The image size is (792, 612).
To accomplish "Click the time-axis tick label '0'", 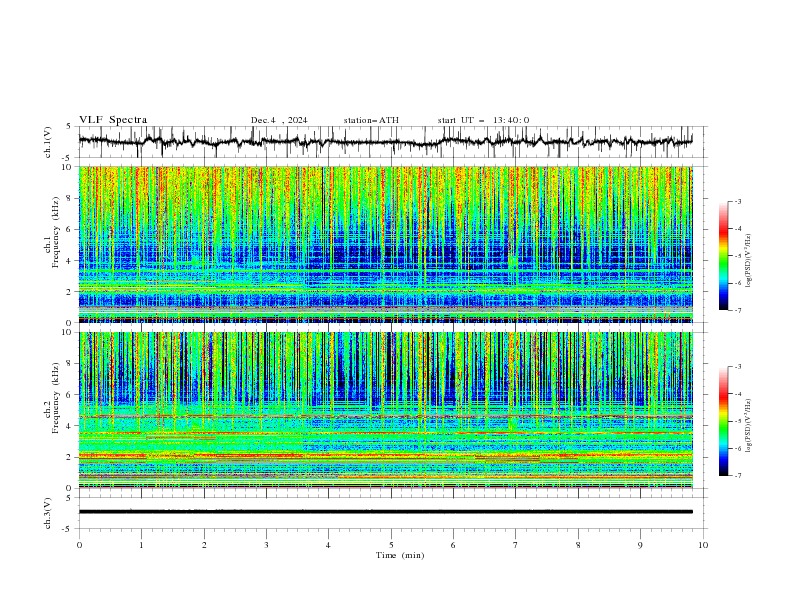I will click(x=79, y=545).
